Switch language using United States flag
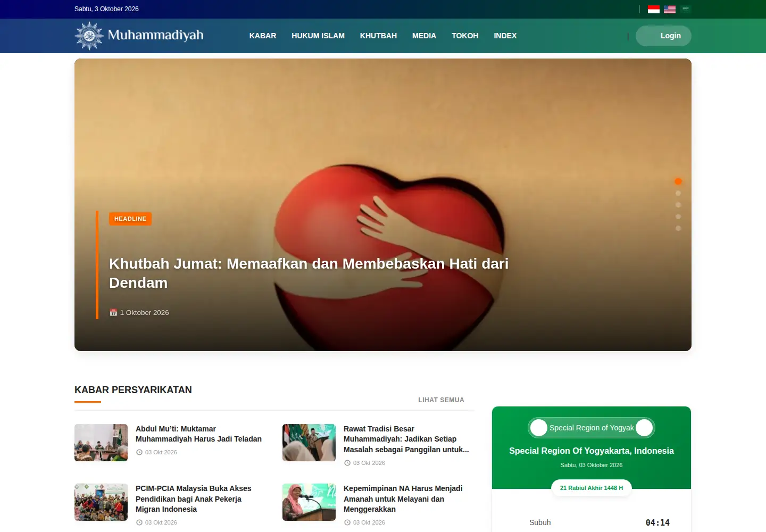The height and width of the screenshot is (532, 766). pos(670,9)
